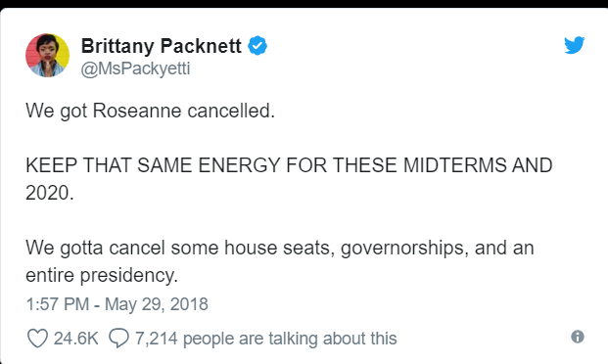Click the 'KEEP THAT SAME ENERGY' tweet line
The height and width of the screenshot is (364, 608).
coord(289,165)
